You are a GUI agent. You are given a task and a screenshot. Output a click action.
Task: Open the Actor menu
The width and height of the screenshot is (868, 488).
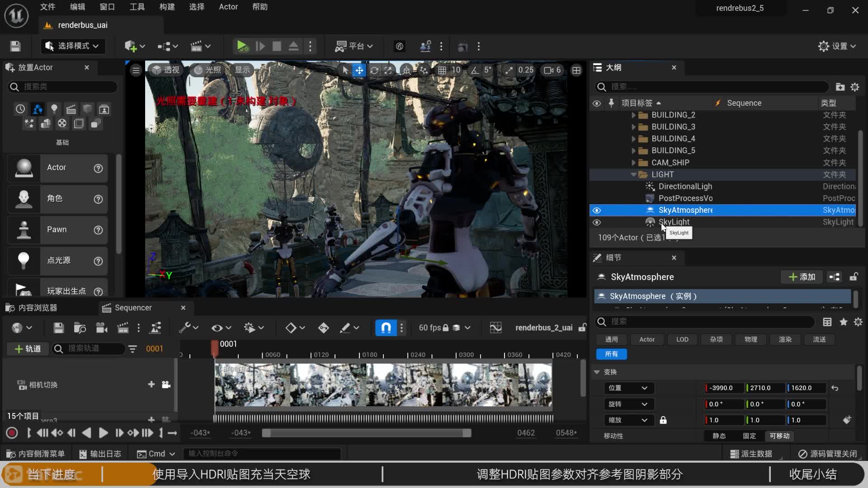coord(228,7)
